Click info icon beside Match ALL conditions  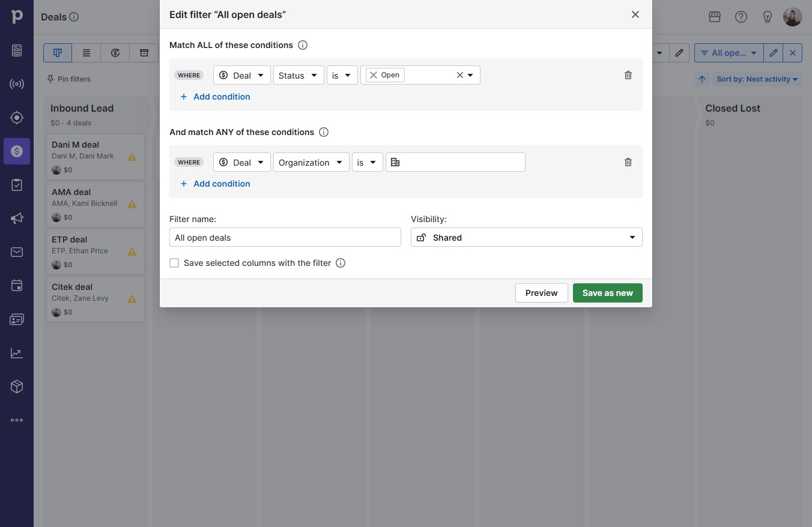pos(303,45)
